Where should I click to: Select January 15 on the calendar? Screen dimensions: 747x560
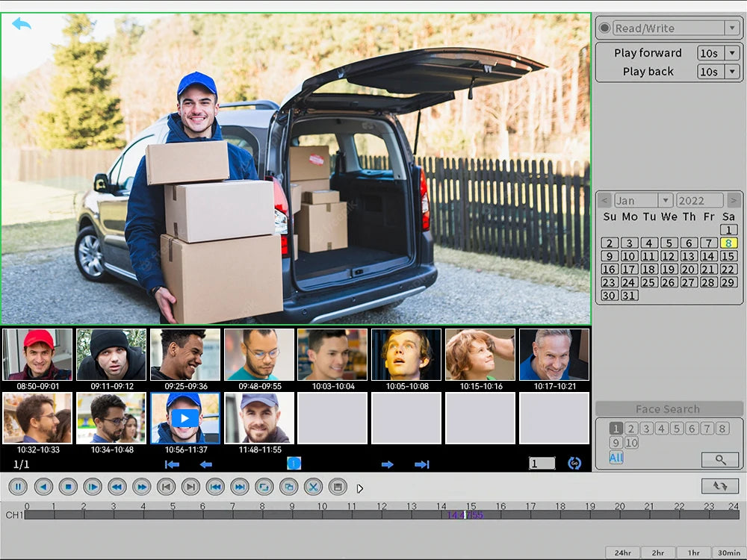point(728,256)
